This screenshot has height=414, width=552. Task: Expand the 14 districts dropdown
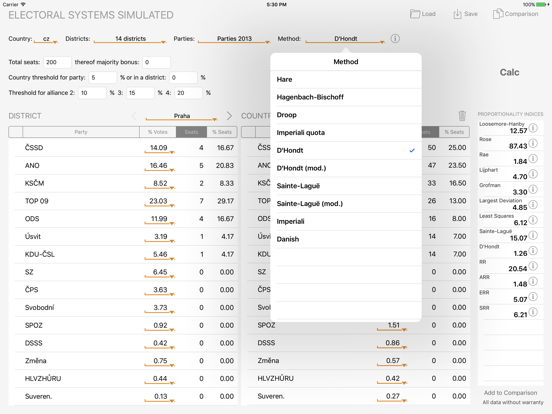[x=130, y=39]
